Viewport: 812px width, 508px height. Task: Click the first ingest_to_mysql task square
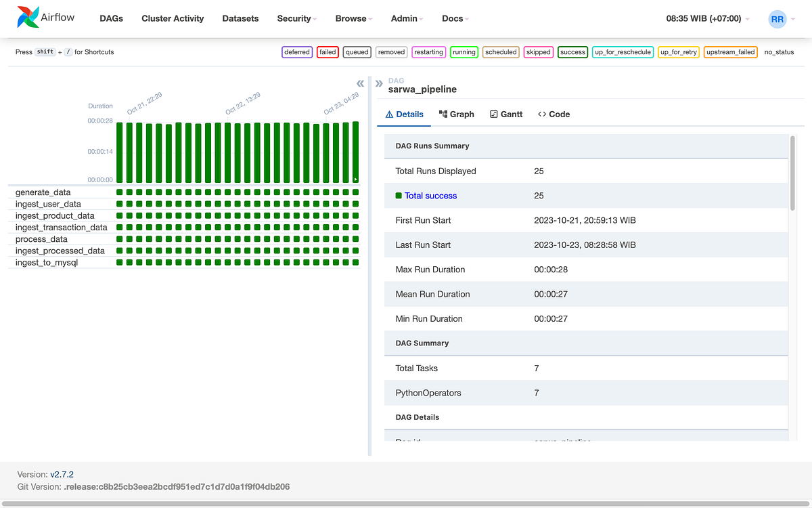[x=120, y=262]
